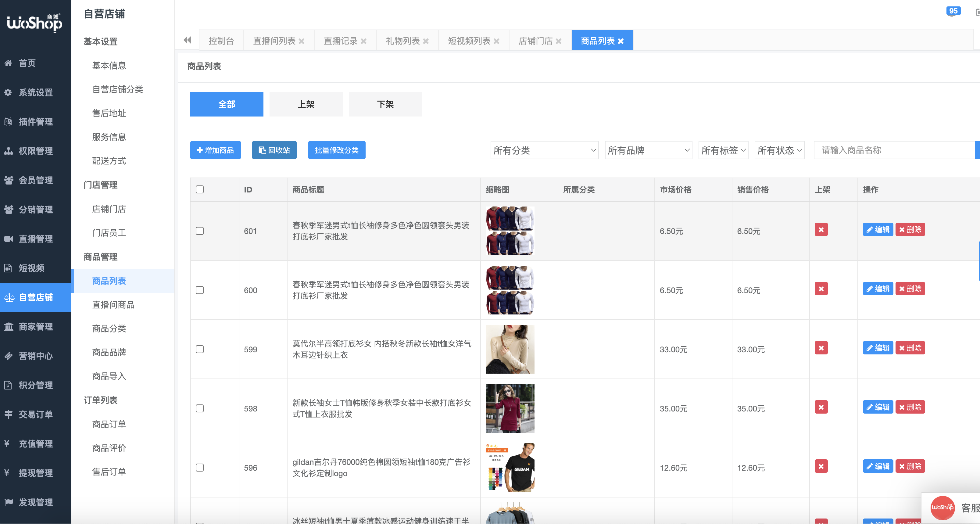Select 自营店铺 in sidebar

(x=35, y=298)
